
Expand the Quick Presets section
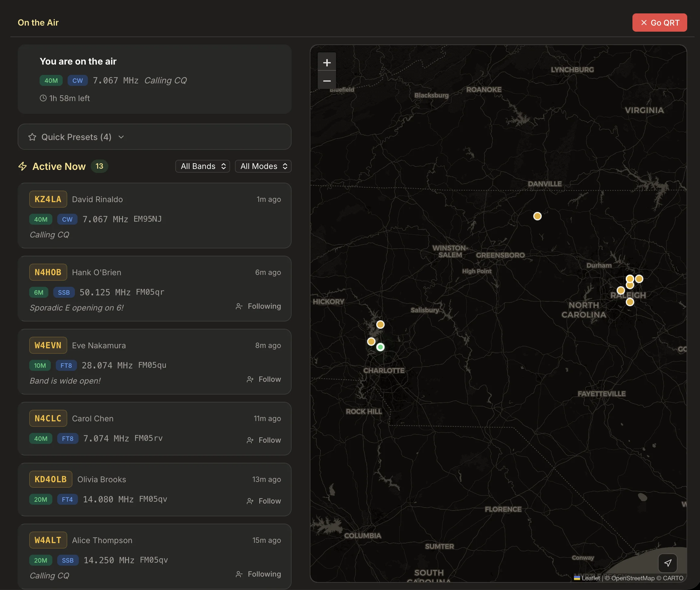(154, 137)
